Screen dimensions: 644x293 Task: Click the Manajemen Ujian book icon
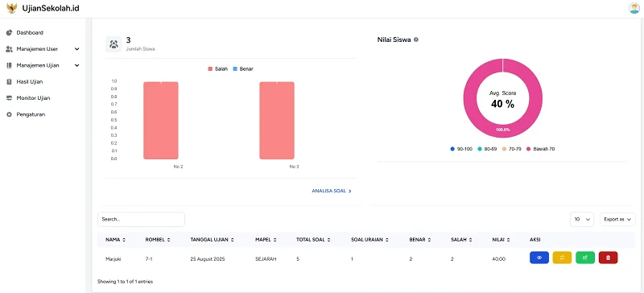9,65
